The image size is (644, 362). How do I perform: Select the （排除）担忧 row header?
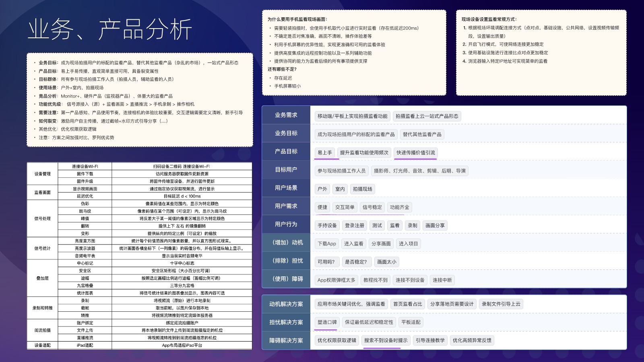click(286, 261)
